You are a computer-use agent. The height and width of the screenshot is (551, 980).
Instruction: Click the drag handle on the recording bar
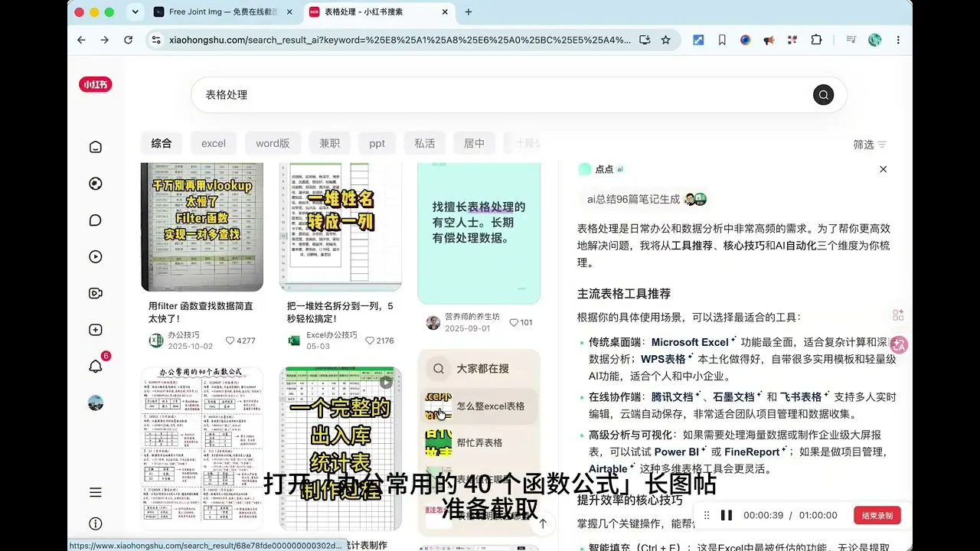[x=707, y=515]
